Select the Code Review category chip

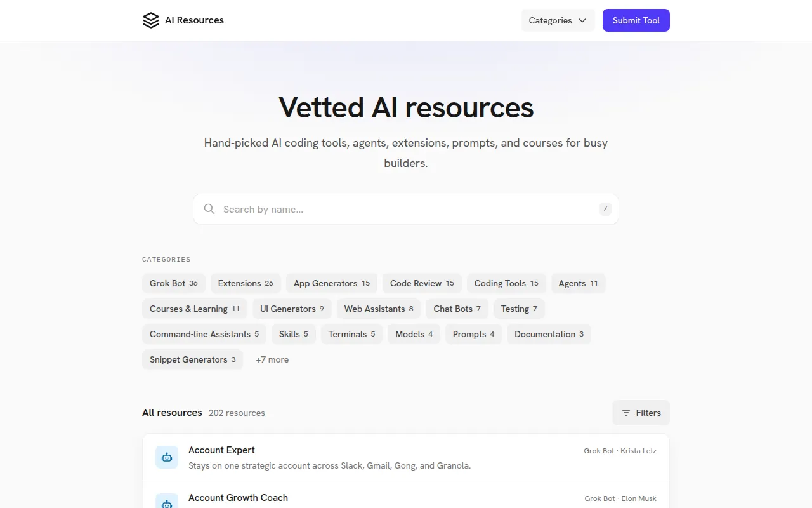[x=422, y=283]
